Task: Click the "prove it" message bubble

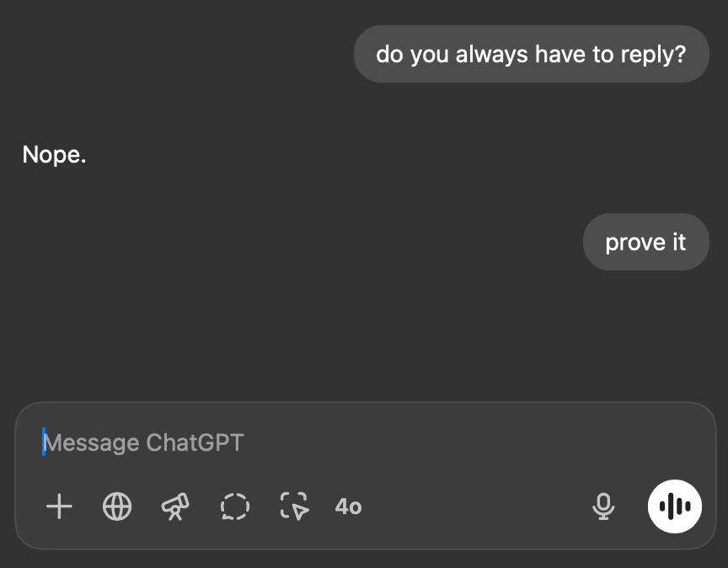Action: coord(645,242)
